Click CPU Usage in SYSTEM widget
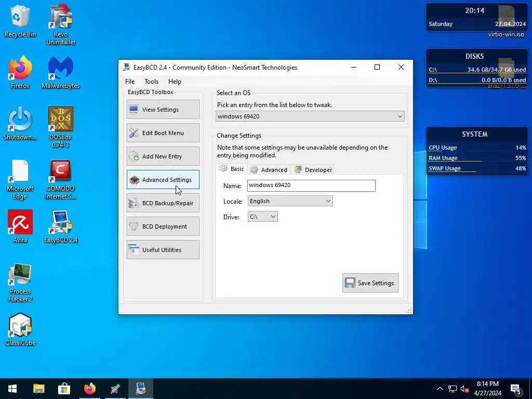Viewport: 532px width, 399px height. (477, 148)
